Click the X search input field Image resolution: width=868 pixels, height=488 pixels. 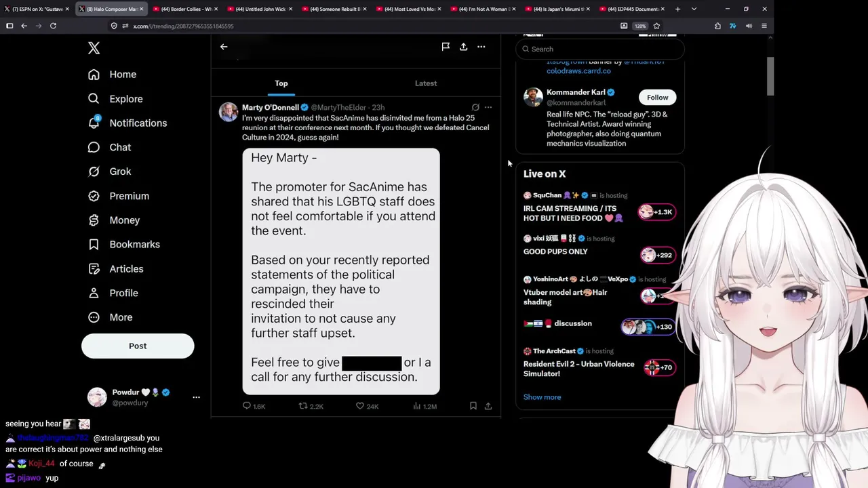click(x=599, y=49)
